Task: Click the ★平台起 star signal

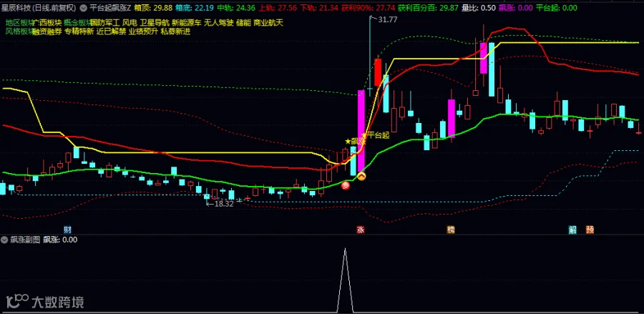Action: [x=374, y=135]
